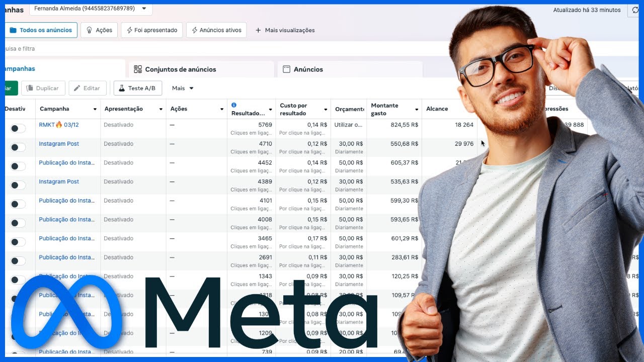644x362 pixels.
Task: Click the 601,29 R$ amount spent cell
Action: click(x=404, y=238)
